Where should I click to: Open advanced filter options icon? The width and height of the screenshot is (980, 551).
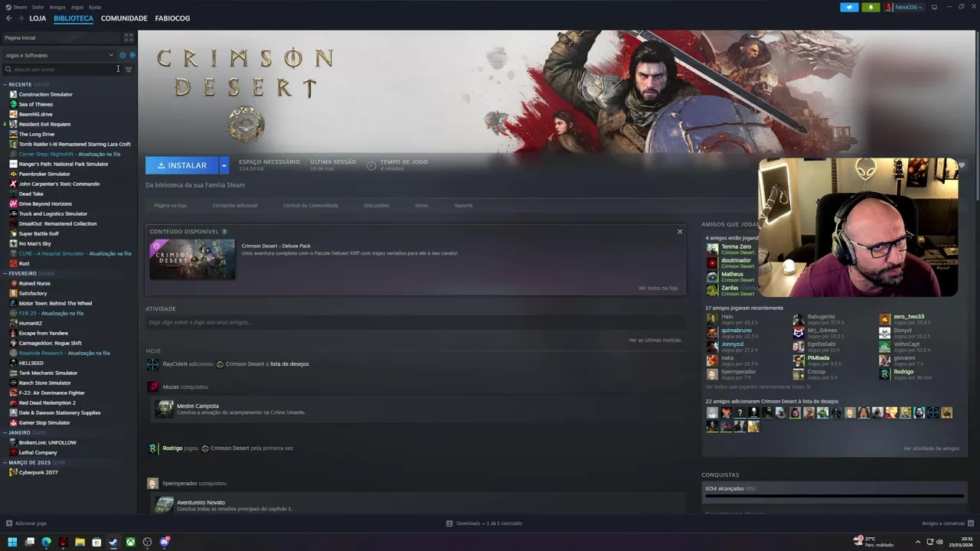tap(128, 70)
